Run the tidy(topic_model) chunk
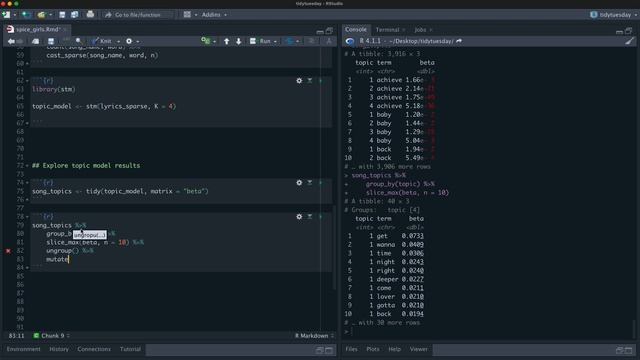 point(320,183)
